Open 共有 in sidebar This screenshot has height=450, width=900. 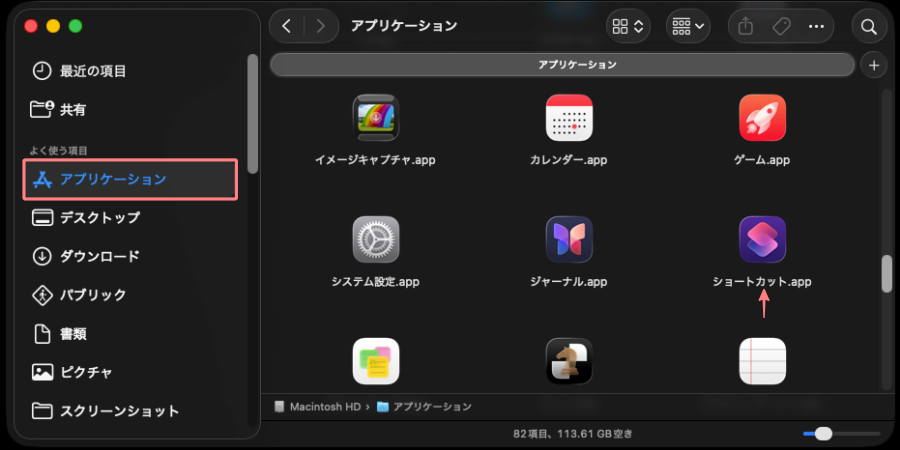click(x=130, y=109)
